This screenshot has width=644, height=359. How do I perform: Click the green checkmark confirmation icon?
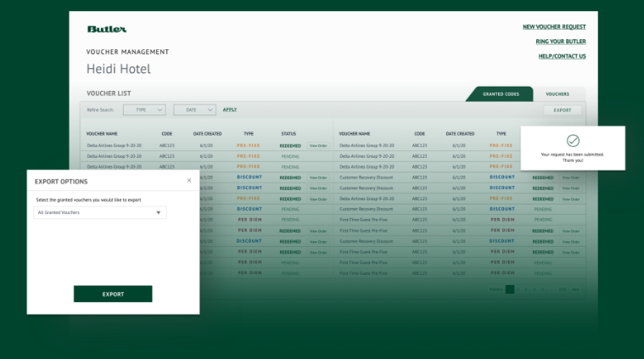573,140
